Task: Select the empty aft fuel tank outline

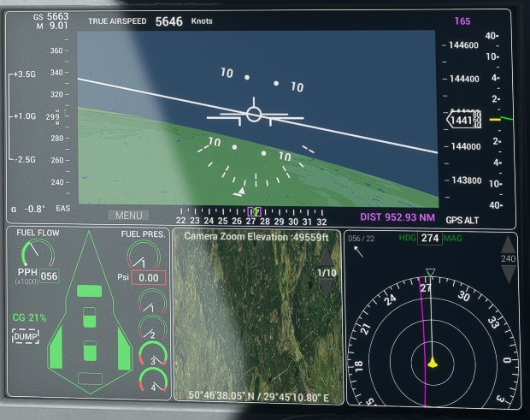Action: 90,379
